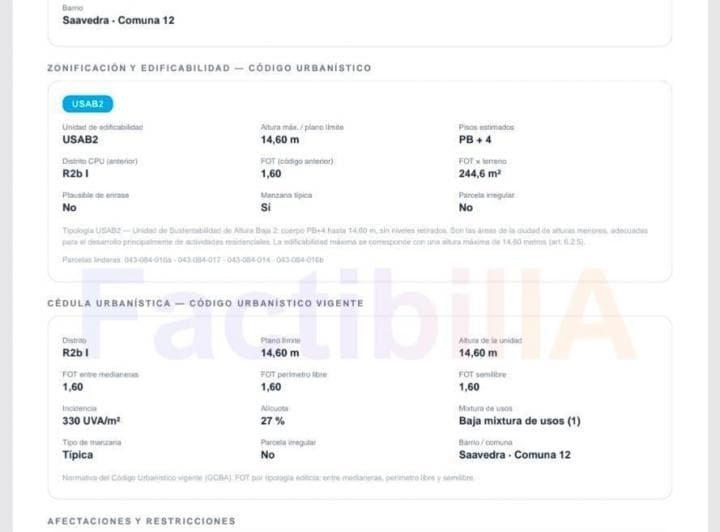The height and width of the screenshot is (532, 720).
Task: Select the Plausible de enrase value No
Action: [69, 207]
